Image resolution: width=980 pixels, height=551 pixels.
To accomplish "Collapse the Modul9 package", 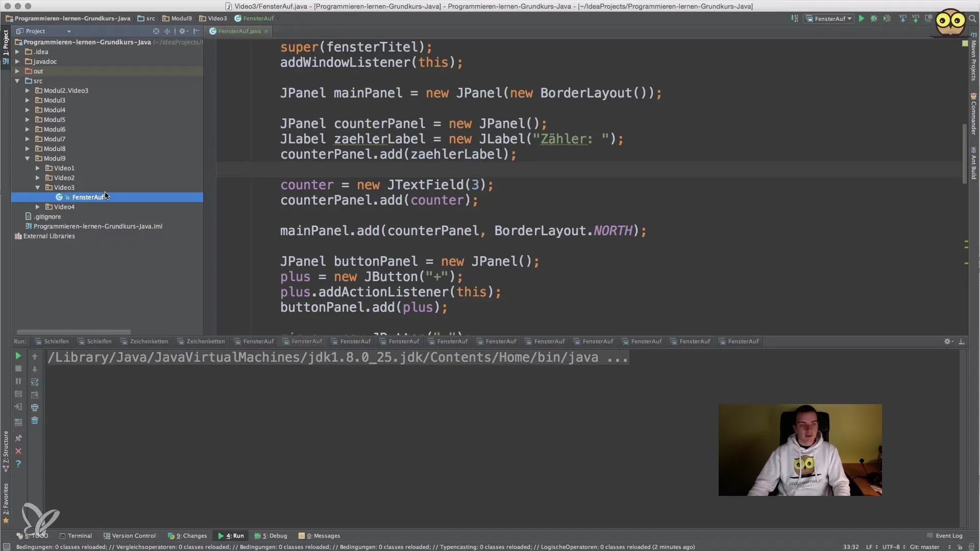I will click(28, 158).
